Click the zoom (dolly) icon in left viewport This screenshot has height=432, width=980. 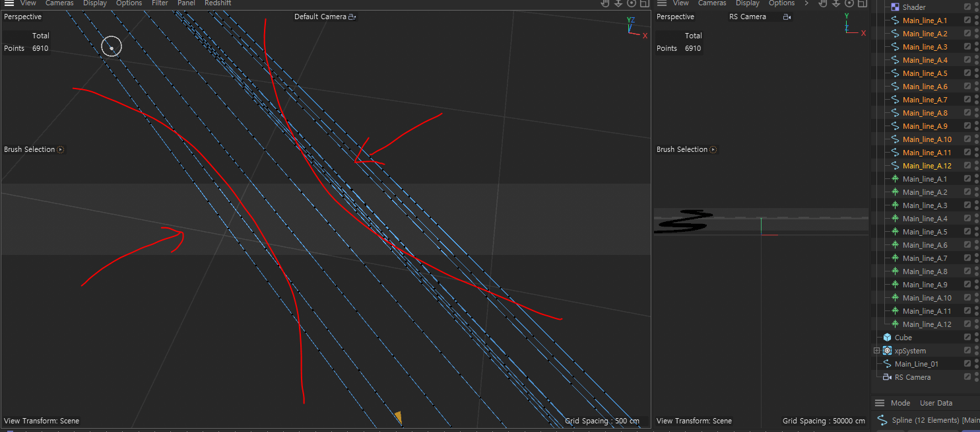point(618,3)
